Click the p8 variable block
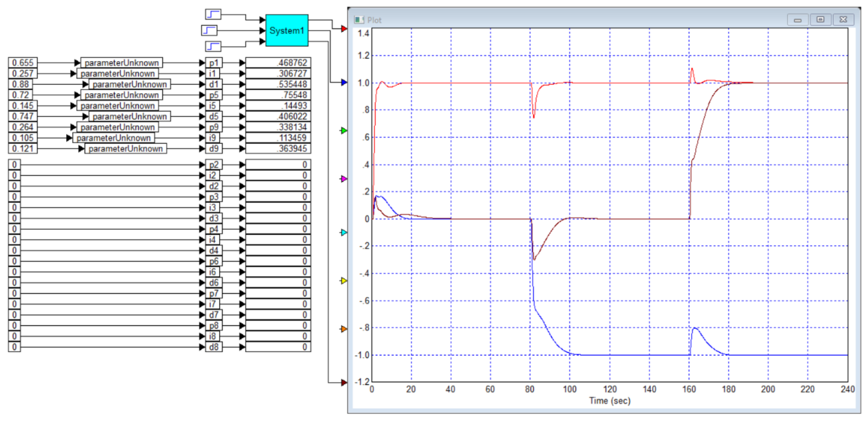This screenshot has width=868, height=422. pyautogui.click(x=214, y=325)
